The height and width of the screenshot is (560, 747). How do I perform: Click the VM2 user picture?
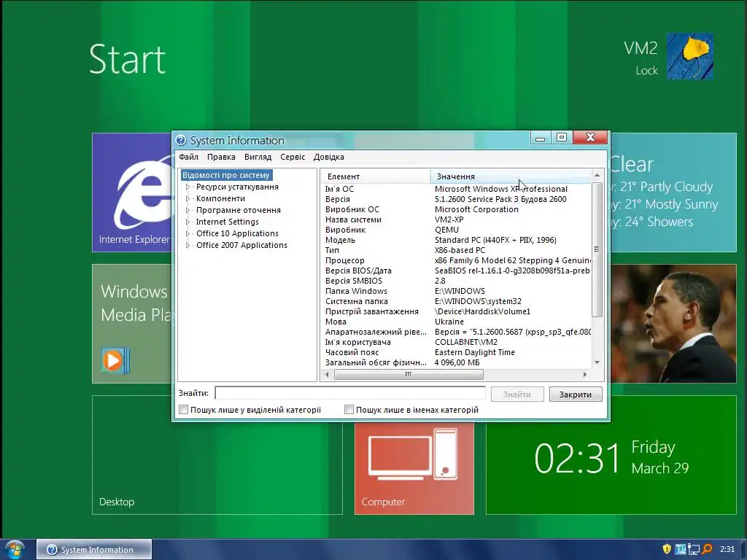pos(690,56)
